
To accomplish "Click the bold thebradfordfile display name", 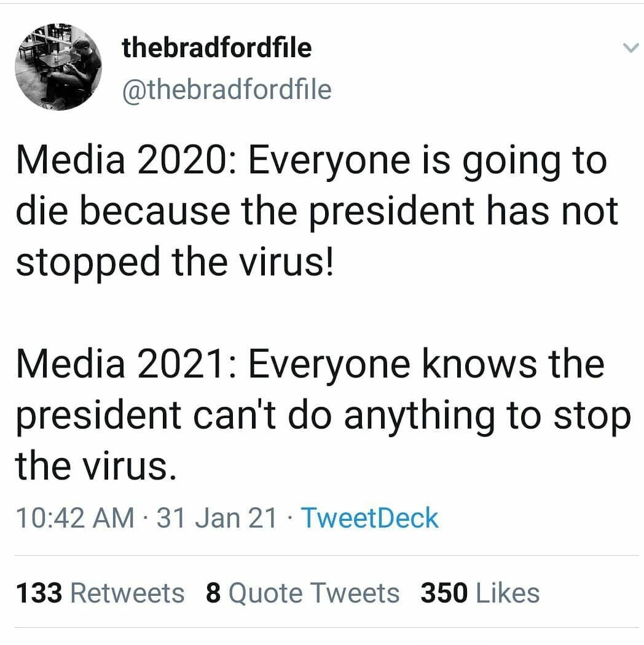I will coord(217,47).
